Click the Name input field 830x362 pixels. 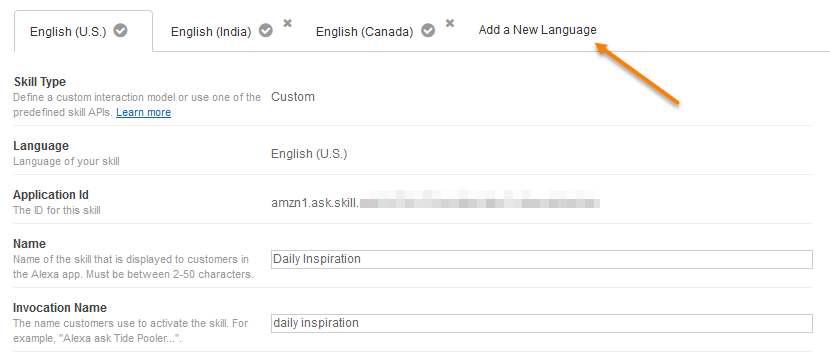pos(542,259)
